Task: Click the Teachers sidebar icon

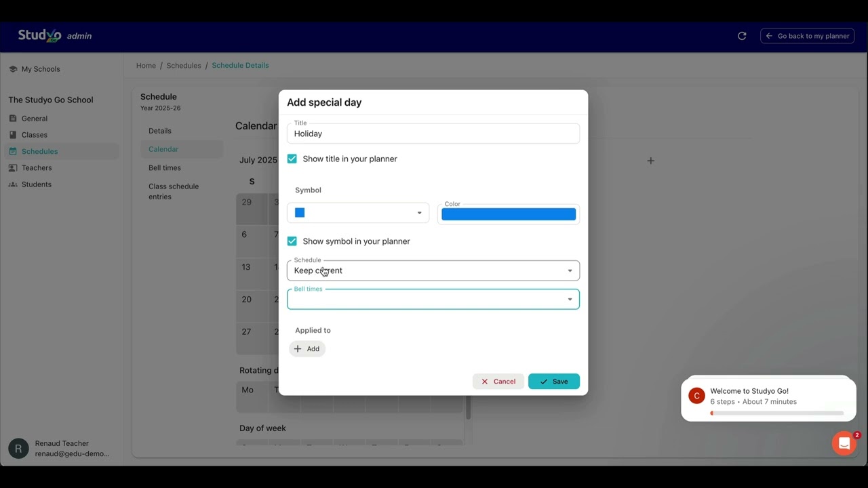Action: click(x=13, y=168)
